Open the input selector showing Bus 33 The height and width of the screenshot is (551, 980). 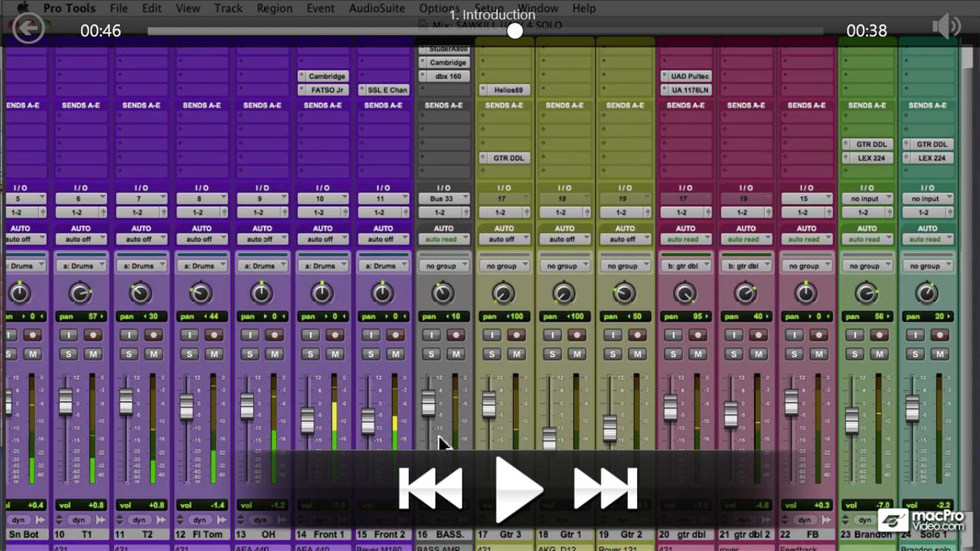(444, 199)
